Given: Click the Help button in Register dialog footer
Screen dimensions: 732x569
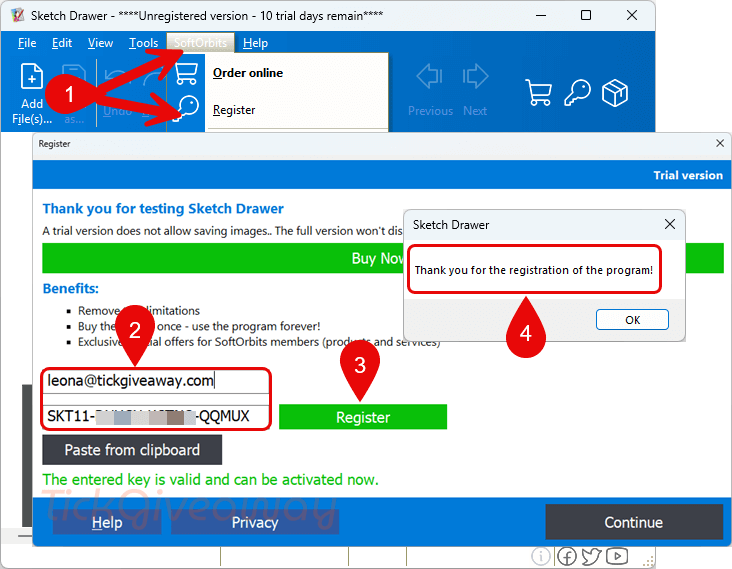Looking at the screenshot, I should (107, 522).
